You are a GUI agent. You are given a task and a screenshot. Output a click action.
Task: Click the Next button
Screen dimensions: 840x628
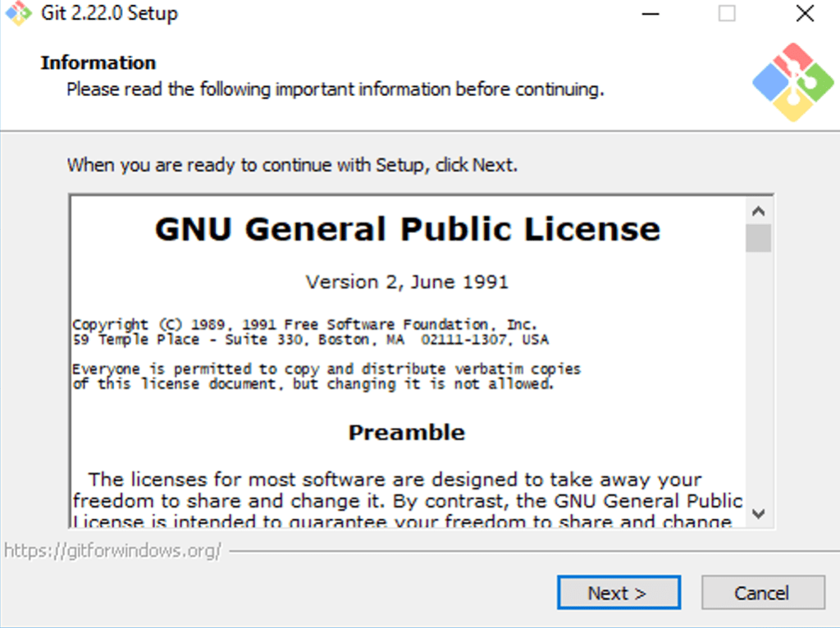619,593
